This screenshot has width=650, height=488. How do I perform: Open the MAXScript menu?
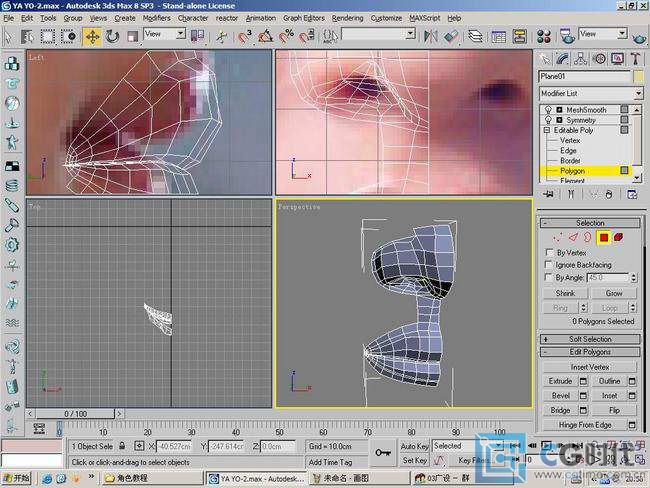[x=424, y=18]
